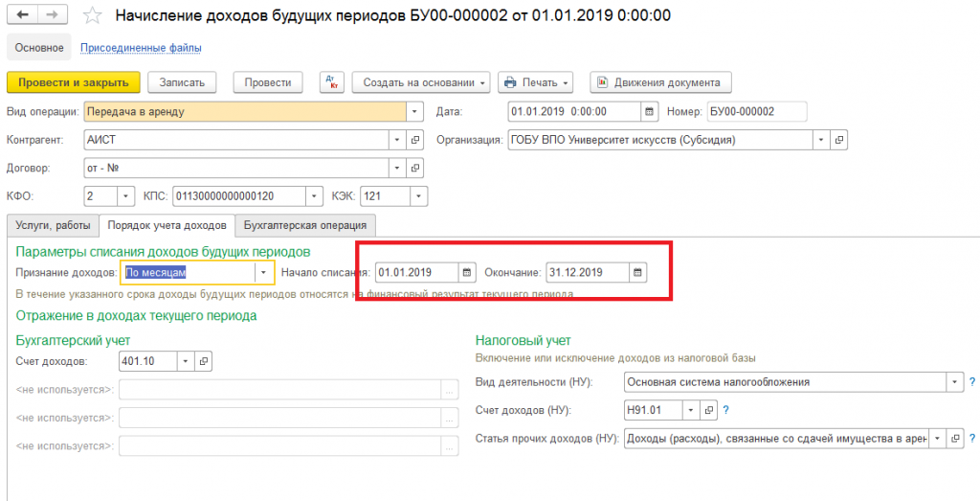Click the Провести и закрыть button
Image resolution: width=980 pixels, height=501 pixels.
[74, 82]
